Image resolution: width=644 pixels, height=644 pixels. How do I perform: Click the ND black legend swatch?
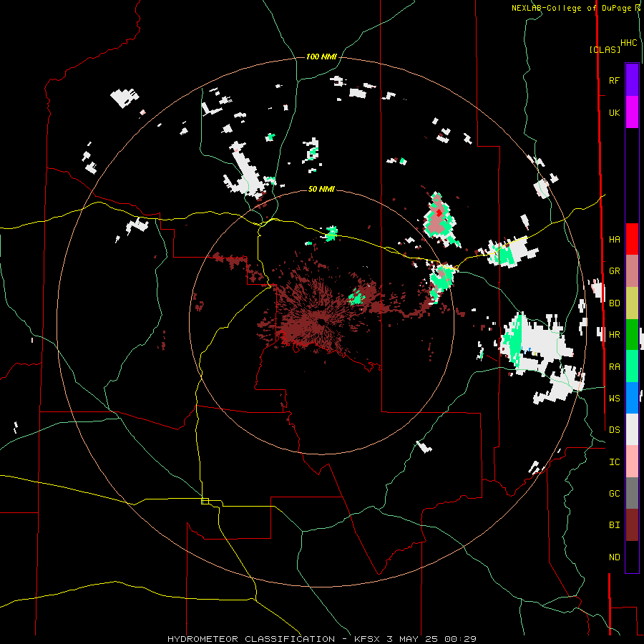[632, 557]
